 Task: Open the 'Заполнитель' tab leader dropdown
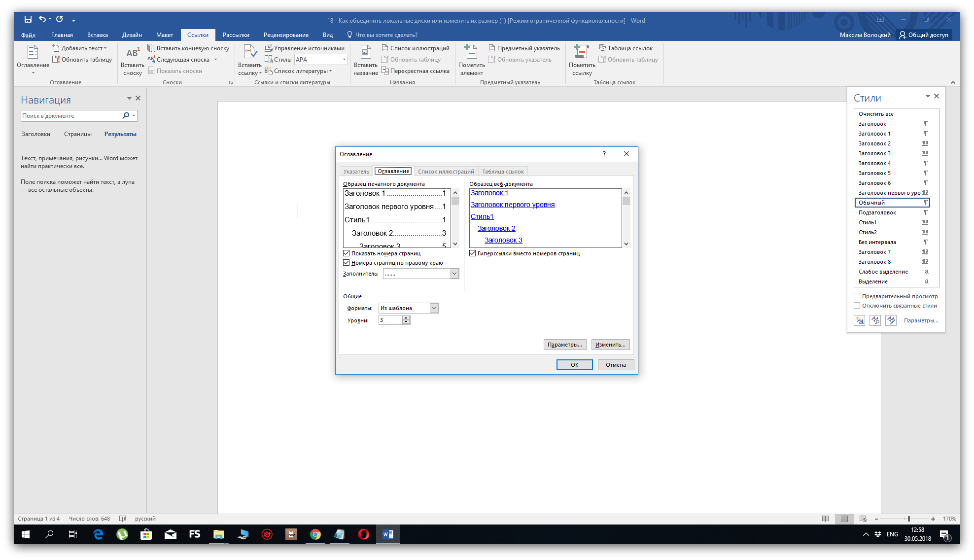point(454,274)
